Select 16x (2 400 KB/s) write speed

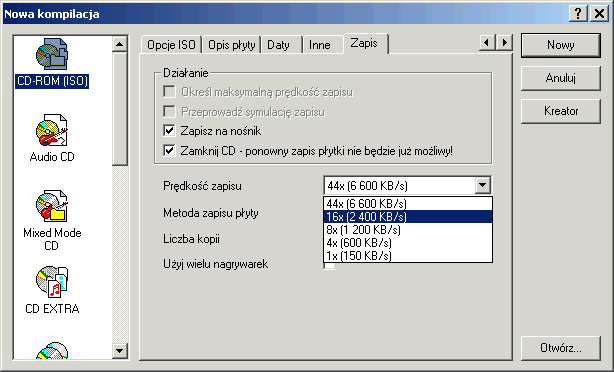[x=408, y=217]
